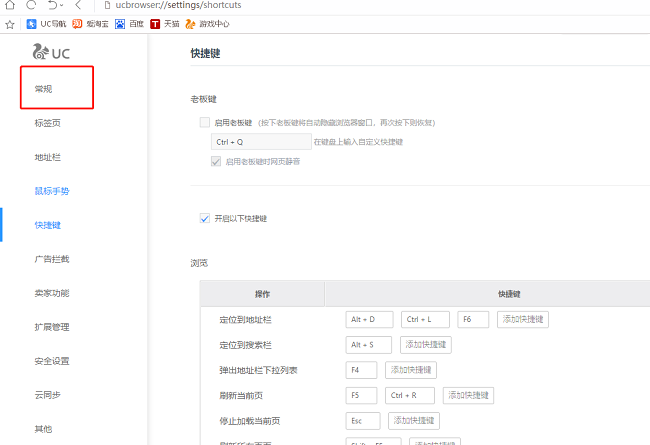Image resolution: width=650 pixels, height=445 pixels.
Task: Click the 定位到地址栏 row label
Action: point(245,320)
